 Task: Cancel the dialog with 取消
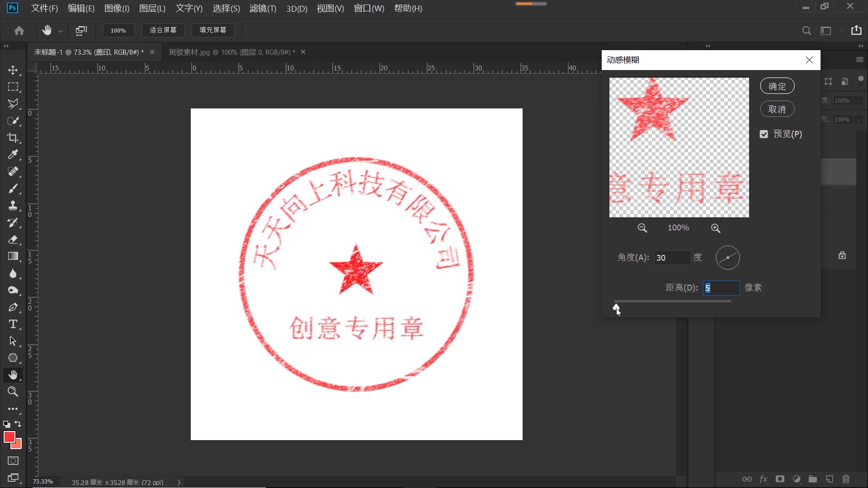777,108
